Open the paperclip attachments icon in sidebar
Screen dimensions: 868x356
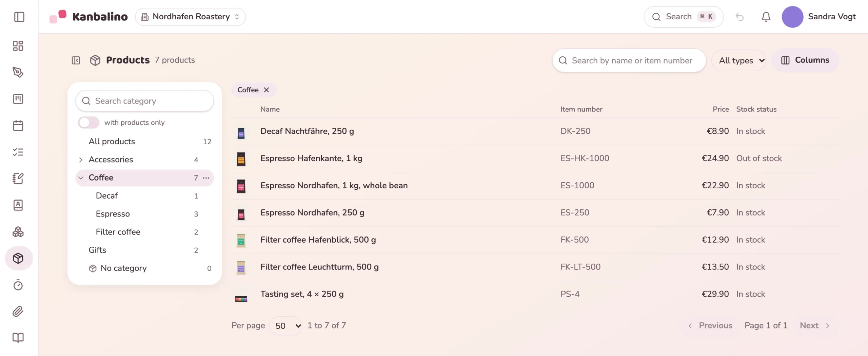[x=18, y=311]
